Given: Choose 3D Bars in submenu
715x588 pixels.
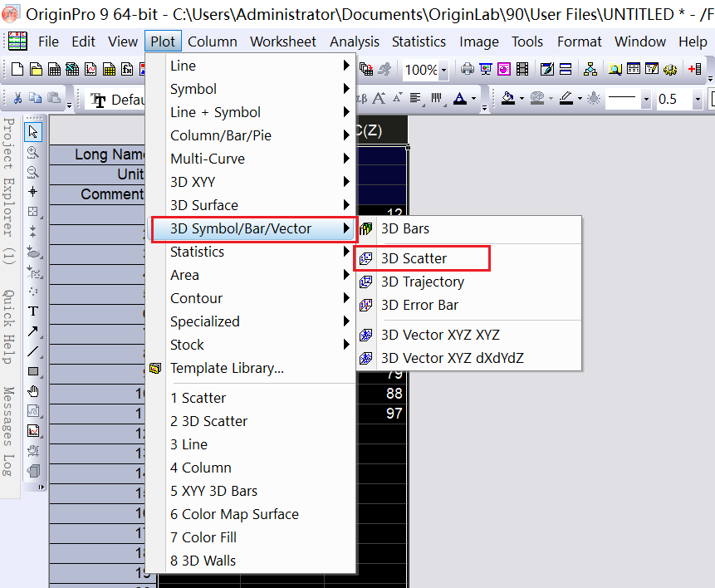Looking at the screenshot, I should click(x=468, y=228).
